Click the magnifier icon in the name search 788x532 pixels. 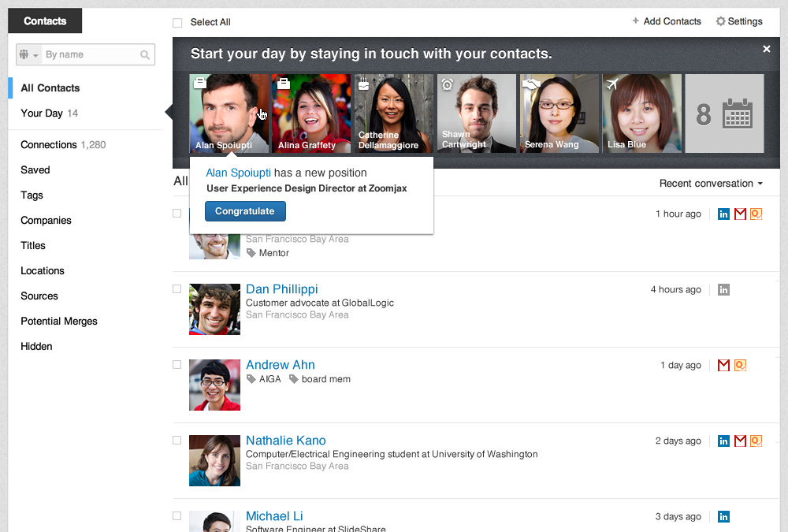[144, 54]
